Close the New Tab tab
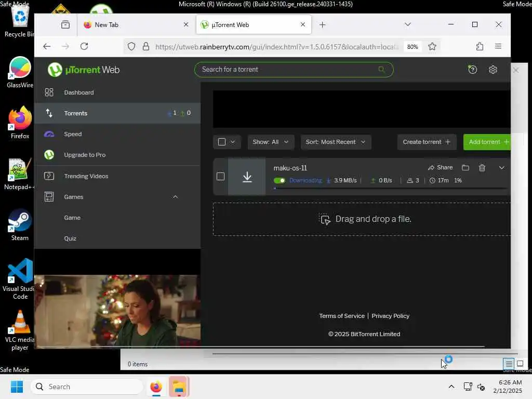Image resolution: width=532 pixels, height=399 pixels. (x=186, y=24)
